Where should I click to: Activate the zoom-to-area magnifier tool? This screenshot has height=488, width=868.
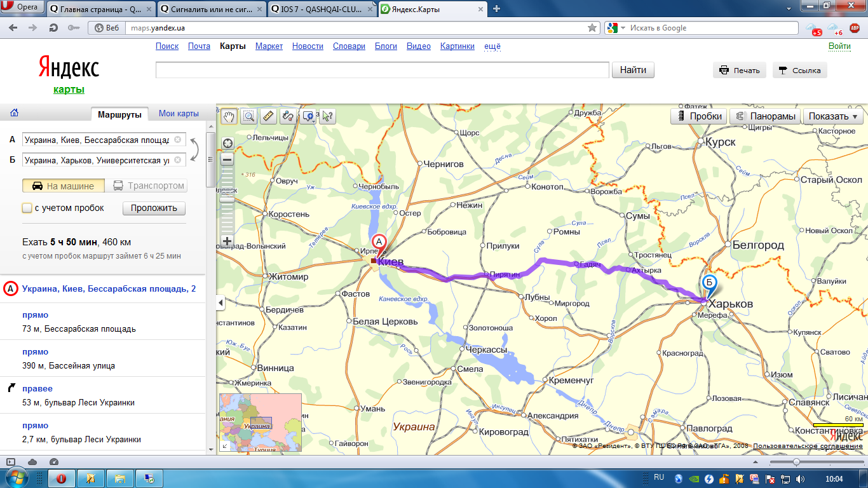coord(248,116)
